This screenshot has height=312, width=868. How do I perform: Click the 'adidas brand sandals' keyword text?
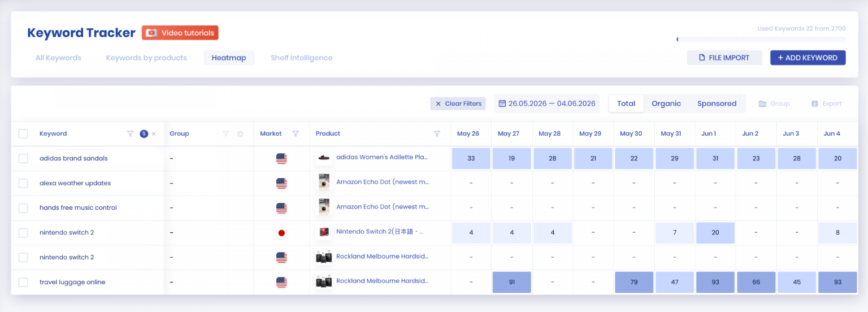tap(73, 159)
